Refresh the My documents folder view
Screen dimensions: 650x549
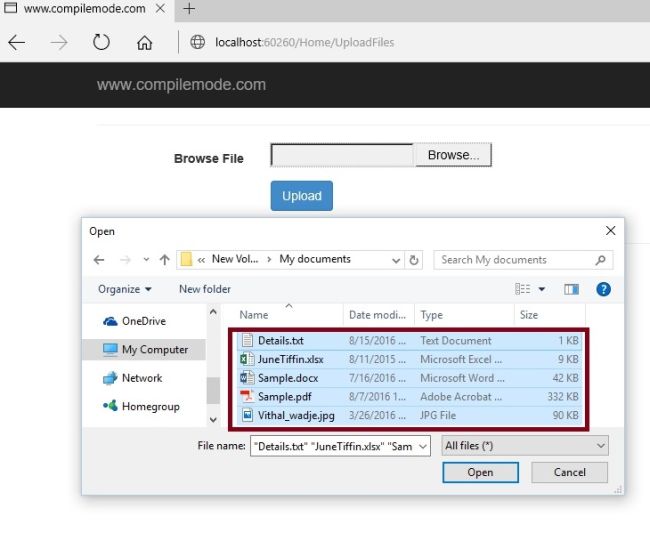(413, 260)
